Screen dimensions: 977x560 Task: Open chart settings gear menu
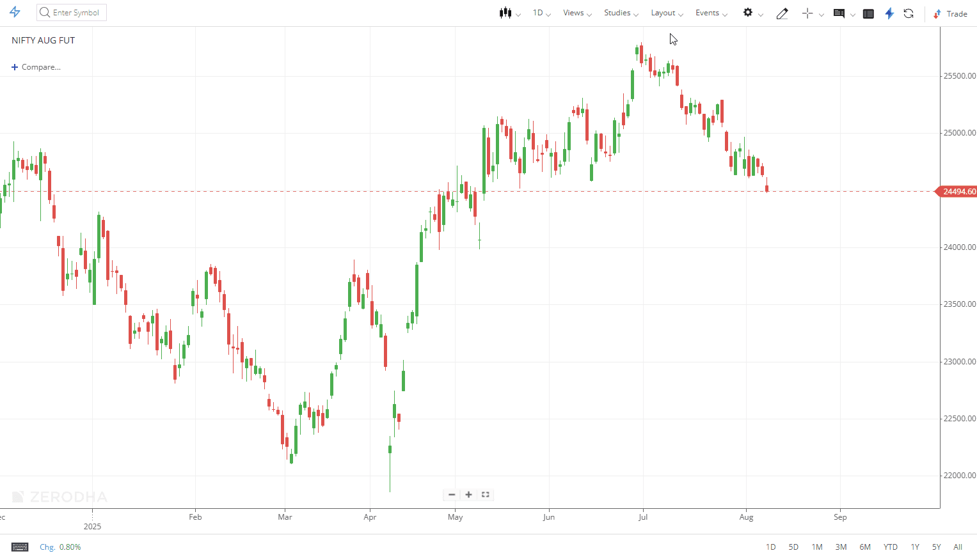747,13
